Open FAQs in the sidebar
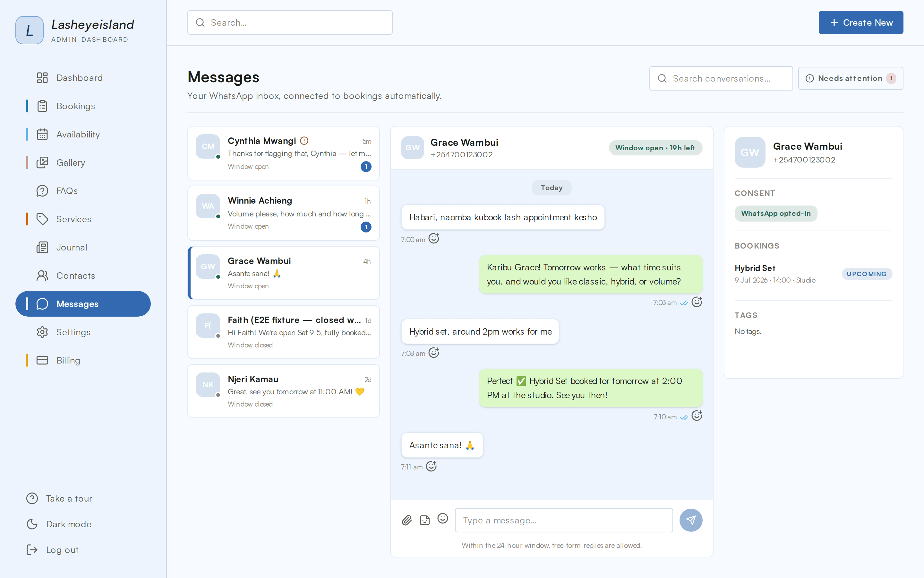The width and height of the screenshot is (924, 578). tap(83, 191)
